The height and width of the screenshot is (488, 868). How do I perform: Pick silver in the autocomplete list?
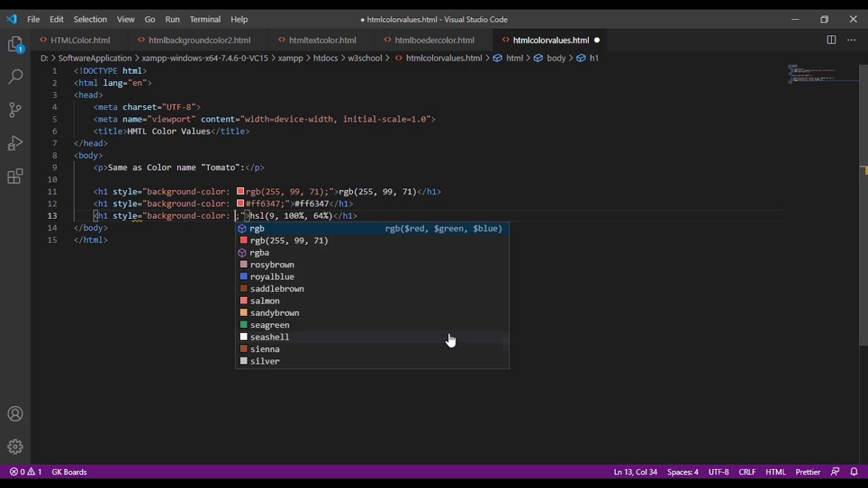372,361
